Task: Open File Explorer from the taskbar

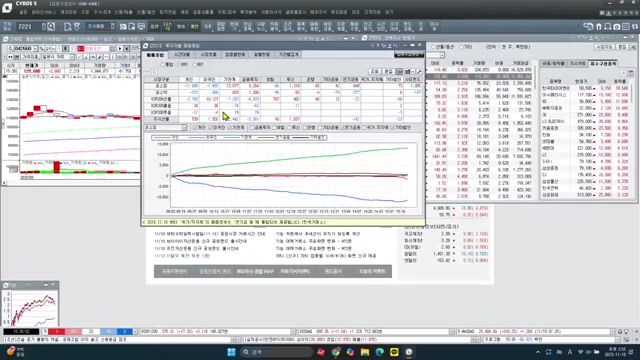Action: (x=365, y=352)
